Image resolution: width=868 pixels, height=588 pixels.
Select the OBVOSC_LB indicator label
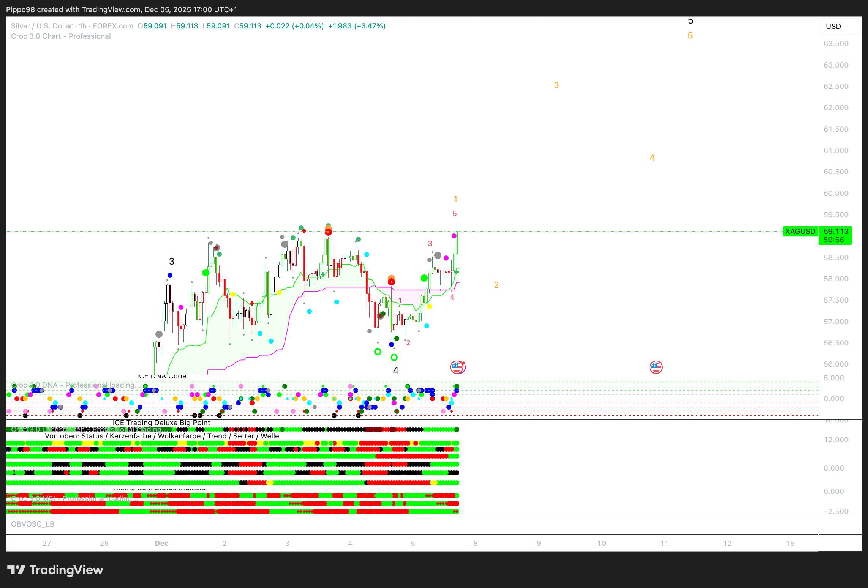33,524
